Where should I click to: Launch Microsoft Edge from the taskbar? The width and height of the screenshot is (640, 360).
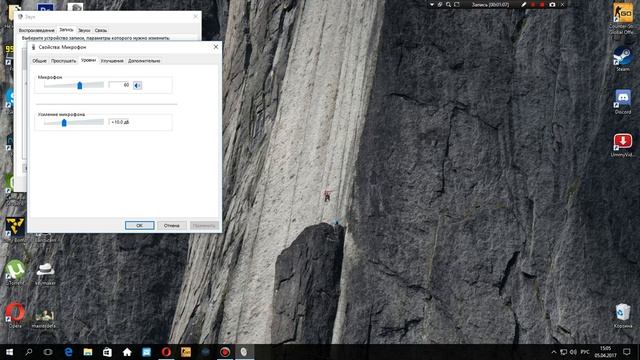coord(68,352)
